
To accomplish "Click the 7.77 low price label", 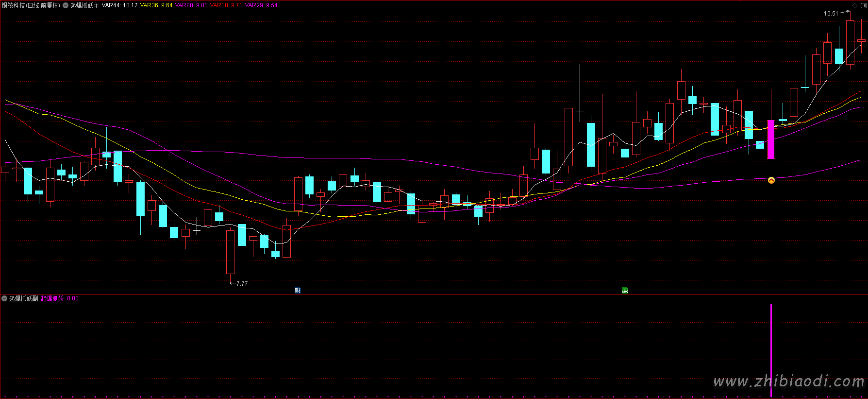I will [242, 283].
